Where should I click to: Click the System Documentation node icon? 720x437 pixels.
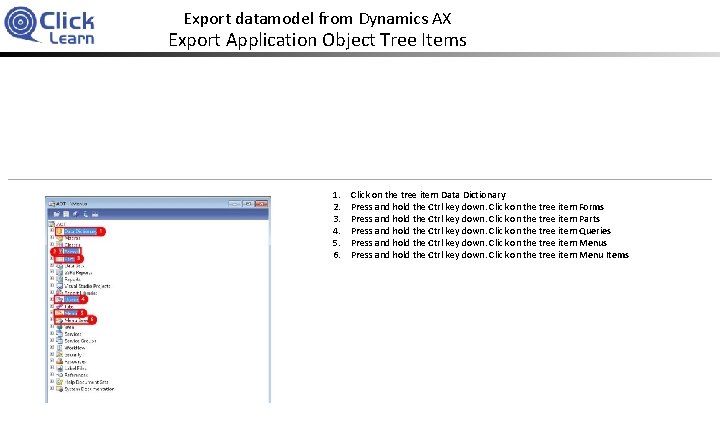coord(59,389)
